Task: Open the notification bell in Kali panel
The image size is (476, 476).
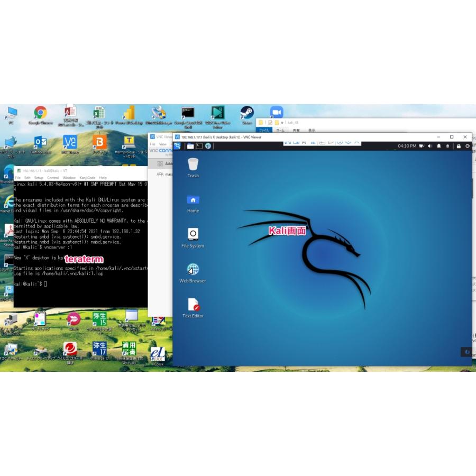Action: (x=439, y=146)
